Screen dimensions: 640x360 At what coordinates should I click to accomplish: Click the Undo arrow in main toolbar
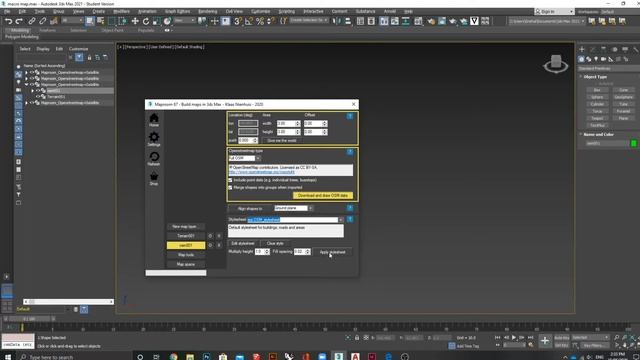point(9,21)
